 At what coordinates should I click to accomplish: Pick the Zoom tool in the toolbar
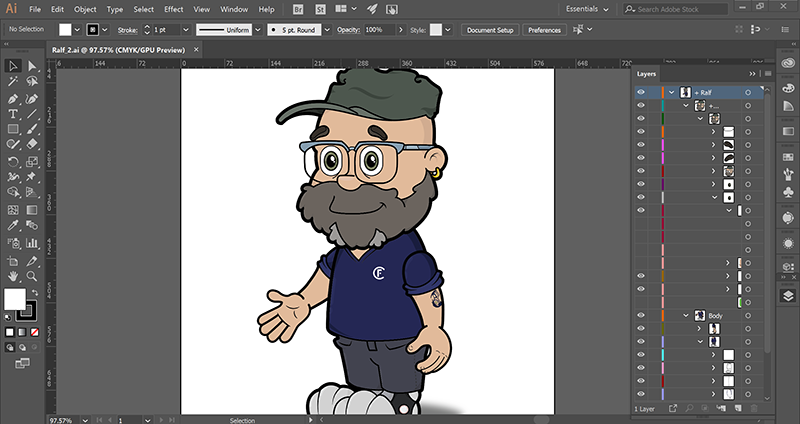click(x=32, y=274)
